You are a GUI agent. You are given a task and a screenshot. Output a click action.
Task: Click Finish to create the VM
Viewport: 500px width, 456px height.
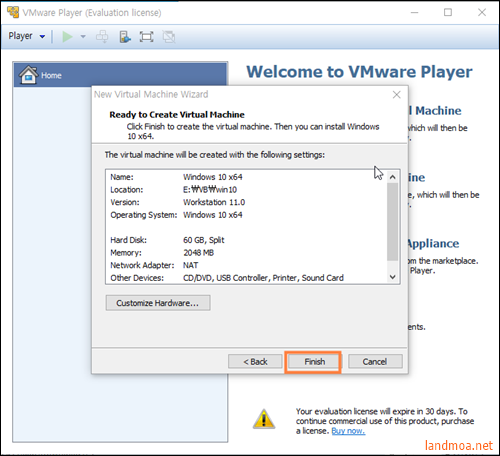314,362
